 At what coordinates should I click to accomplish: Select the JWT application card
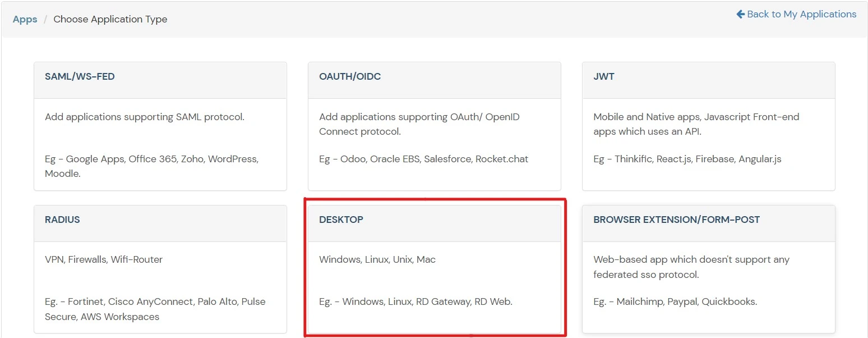(709, 126)
